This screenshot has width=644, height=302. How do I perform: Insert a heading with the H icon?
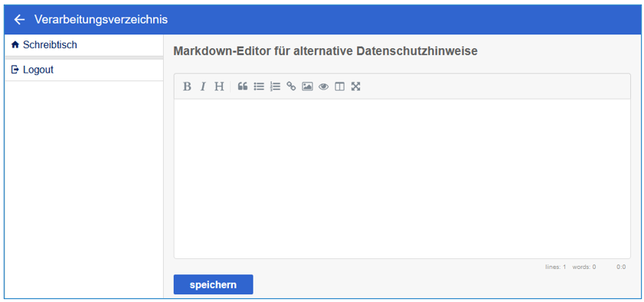[219, 87]
